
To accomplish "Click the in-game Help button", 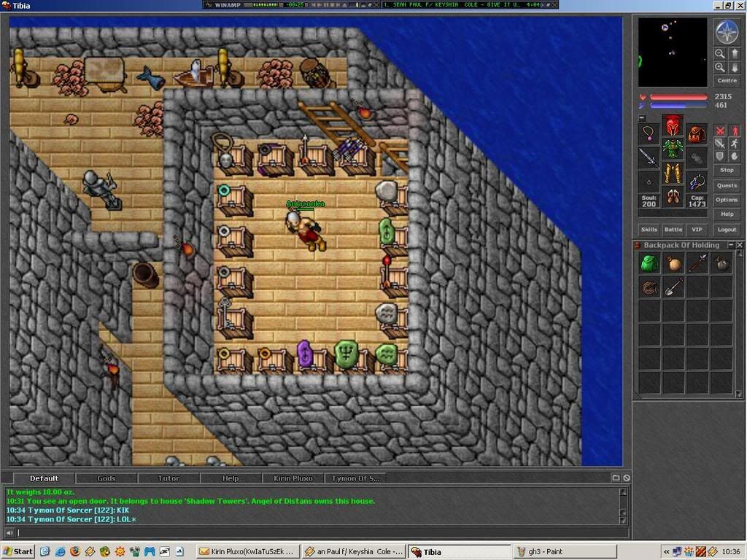I will coord(727,214).
